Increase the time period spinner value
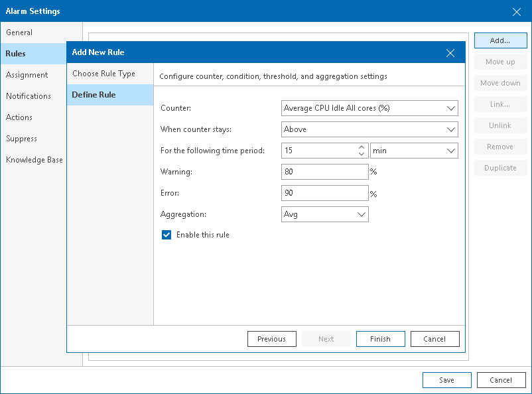The height and width of the screenshot is (394, 532). pos(362,147)
